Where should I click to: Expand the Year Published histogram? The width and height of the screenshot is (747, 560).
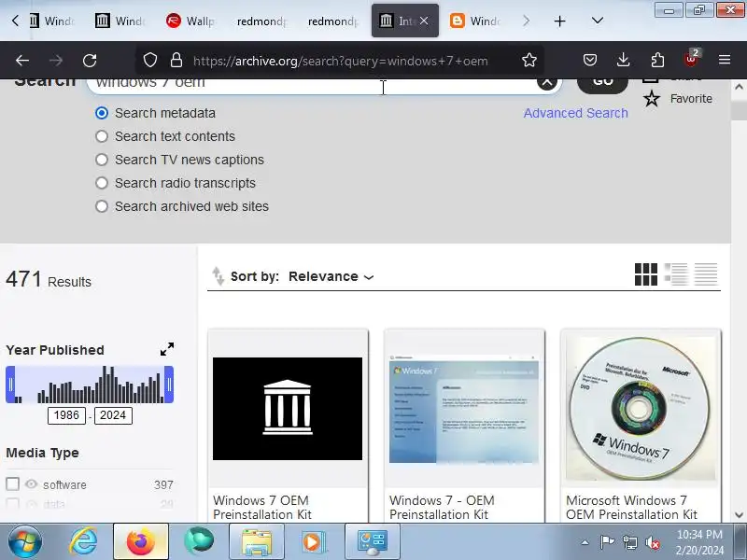[167, 349]
